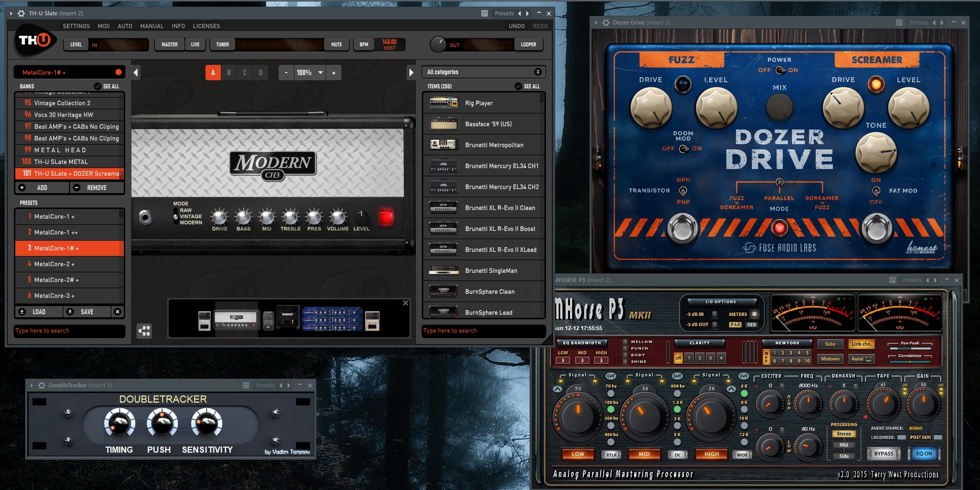
Task: Expand TH-U Slate window title arrow
Action: [x=11, y=13]
